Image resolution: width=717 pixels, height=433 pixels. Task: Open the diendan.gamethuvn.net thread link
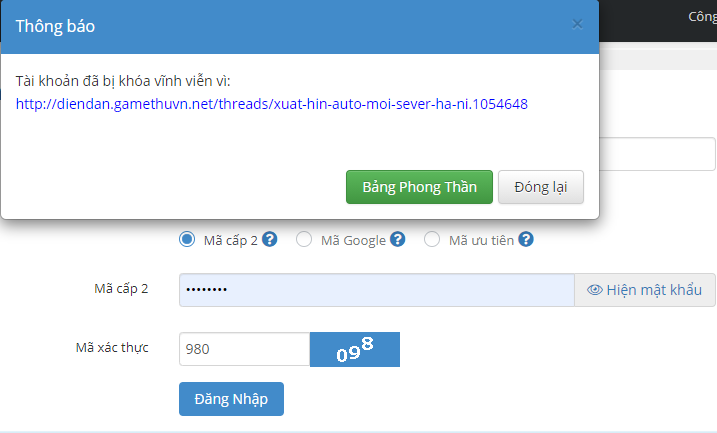coord(272,104)
